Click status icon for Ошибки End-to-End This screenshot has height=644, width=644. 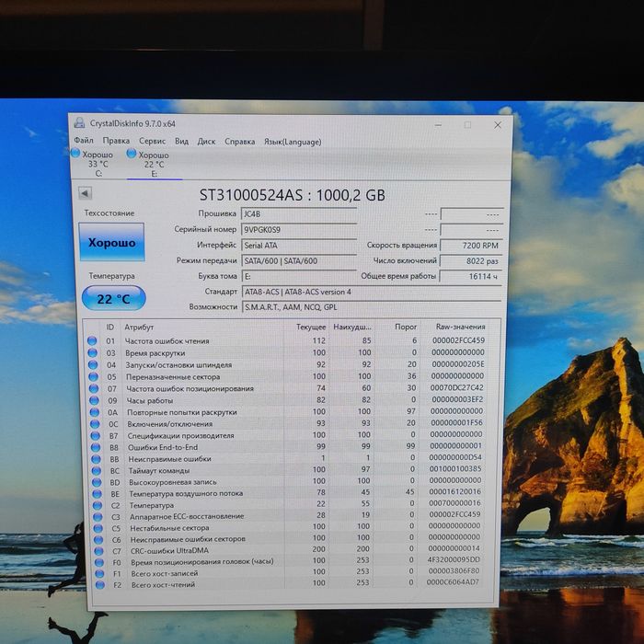[x=96, y=447]
